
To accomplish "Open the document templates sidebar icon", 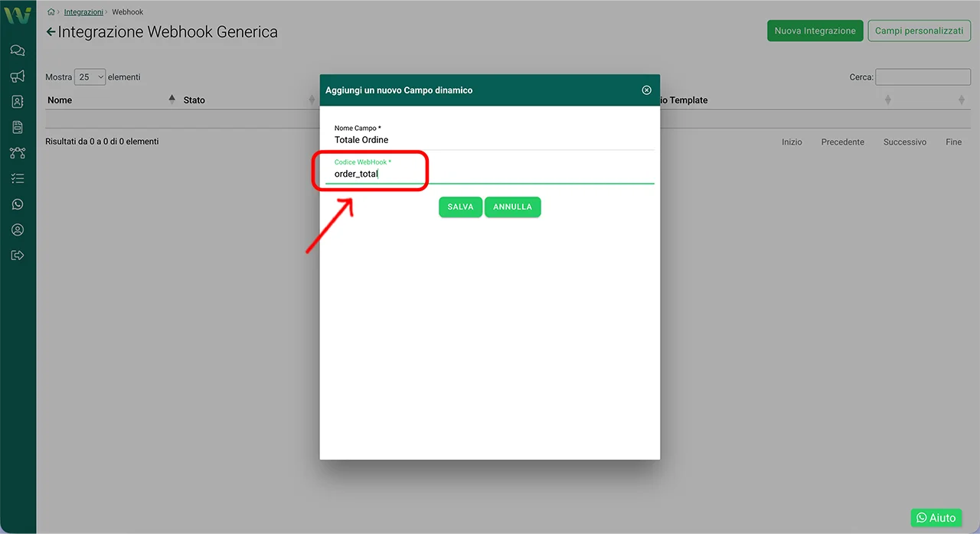I will pos(18,127).
